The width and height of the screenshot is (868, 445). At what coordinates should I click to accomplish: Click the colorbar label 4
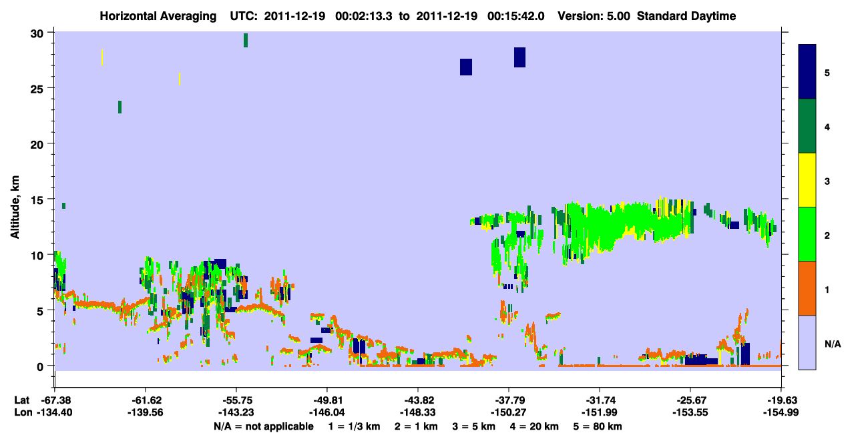click(x=827, y=126)
